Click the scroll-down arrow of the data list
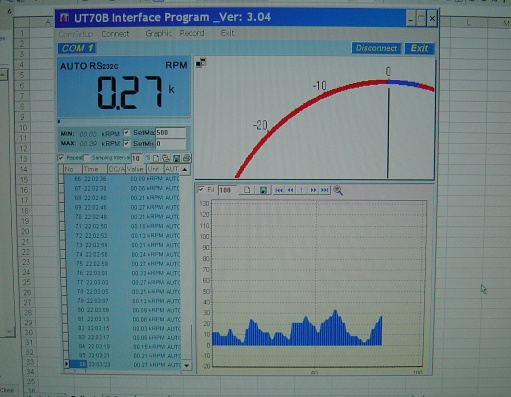The height and width of the screenshot is (397, 511). pos(187,365)
